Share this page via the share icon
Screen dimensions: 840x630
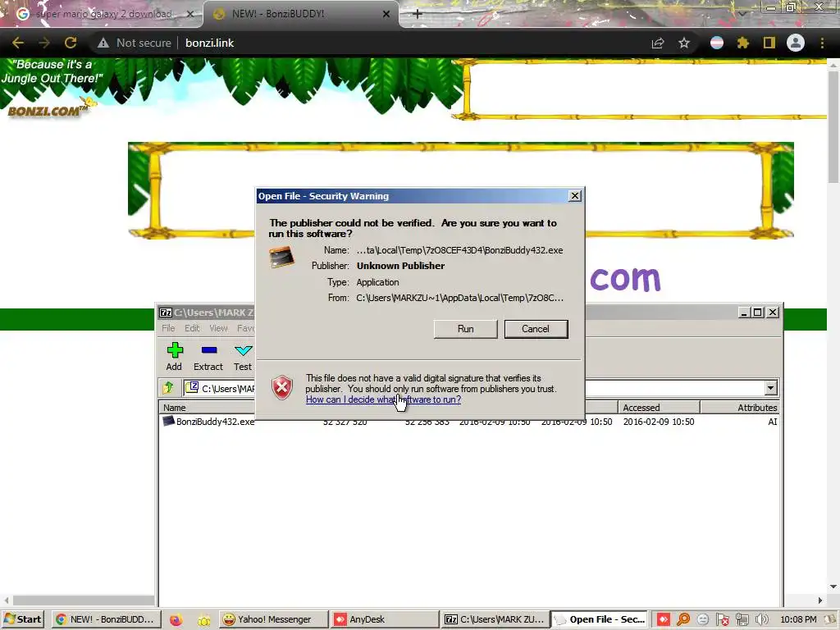point(658,43)
